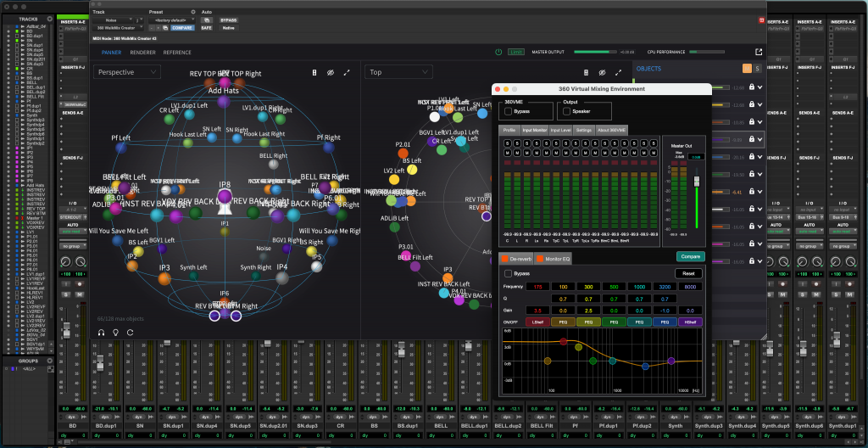Open the Input Level tab in 360VME
868x448 pixels.
[560, 130]
